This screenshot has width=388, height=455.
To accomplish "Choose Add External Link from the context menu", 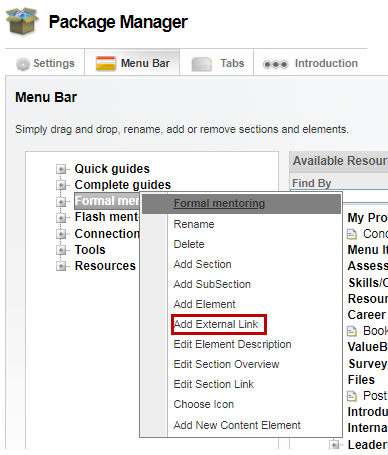I will [x=216, y=324].
